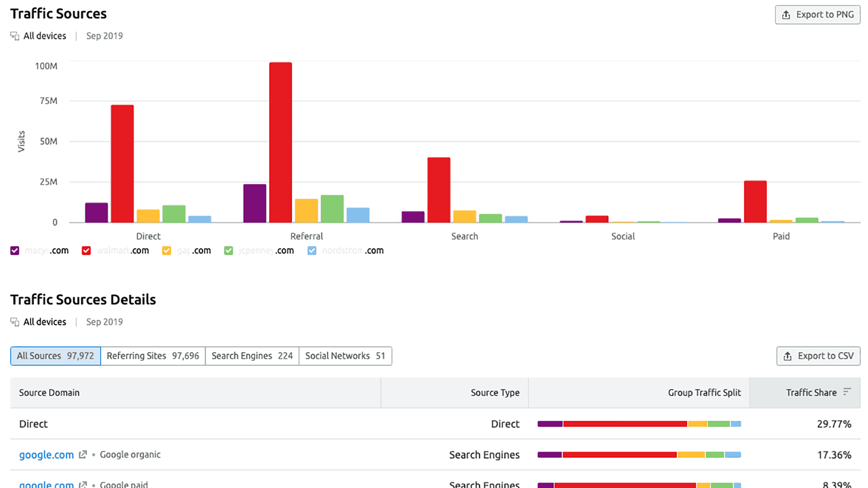The height and width of the screenshot is (488, 868).
Task: Switch to the Referring Sites tab
Action: pos(153,356)
